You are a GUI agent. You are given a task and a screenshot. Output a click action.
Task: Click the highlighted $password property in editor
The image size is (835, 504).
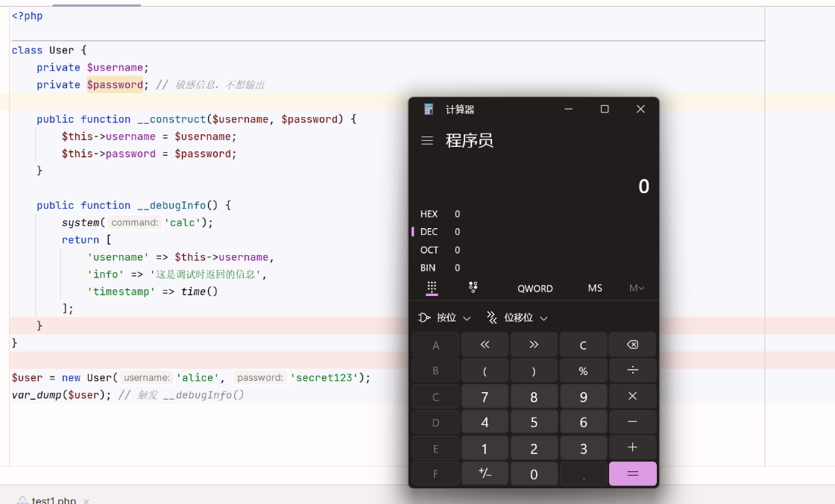[x=115, y=85]
